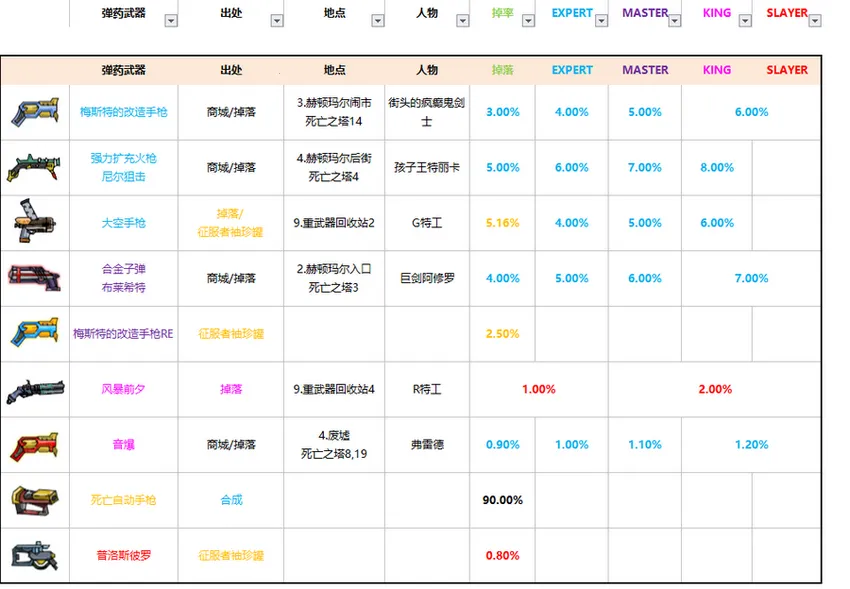Viewport: 850px width, 589px height.
Task: Open the 地点 column filter dropdown
Action: point(377,20)
